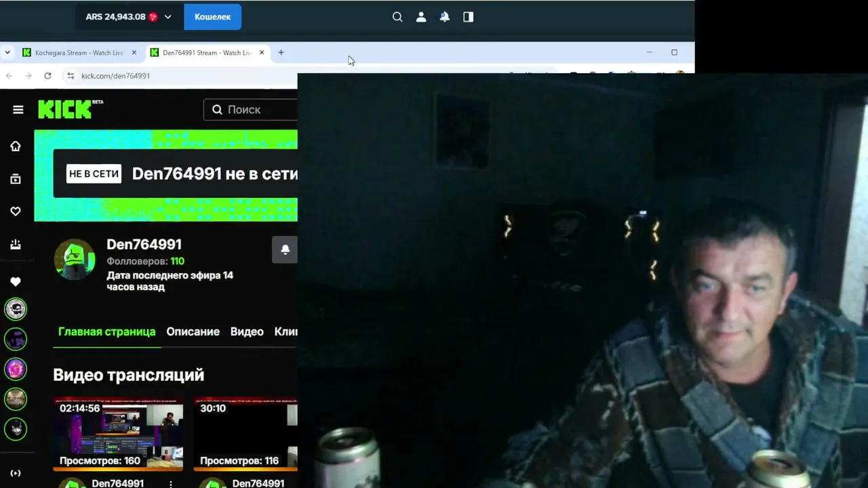The image size is (868, 488).
Task: Minimize the browser window
Action: pyautogui.click(x=649, y=52)
